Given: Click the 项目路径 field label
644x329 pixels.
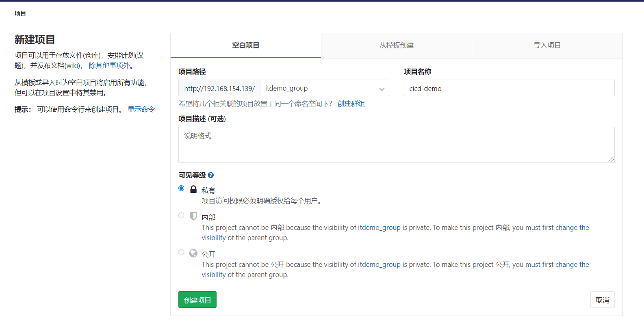Looking at the screenshot, I should 192,71.
